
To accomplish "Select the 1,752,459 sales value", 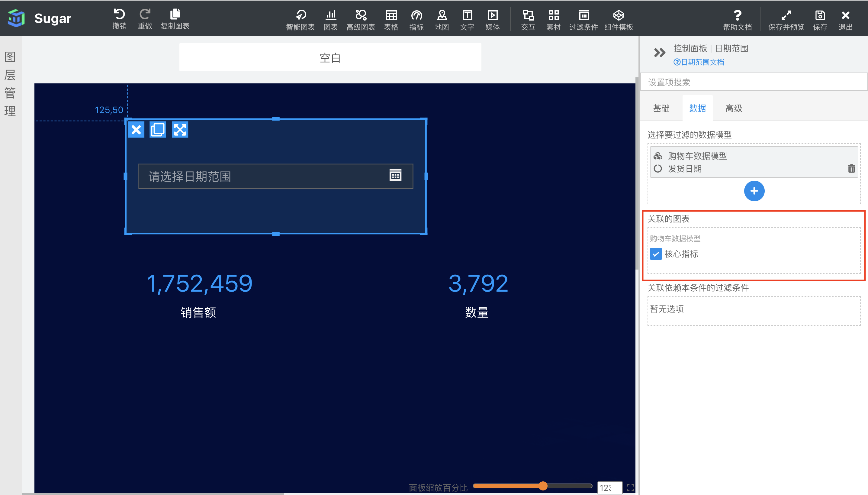I will point(199,283).
